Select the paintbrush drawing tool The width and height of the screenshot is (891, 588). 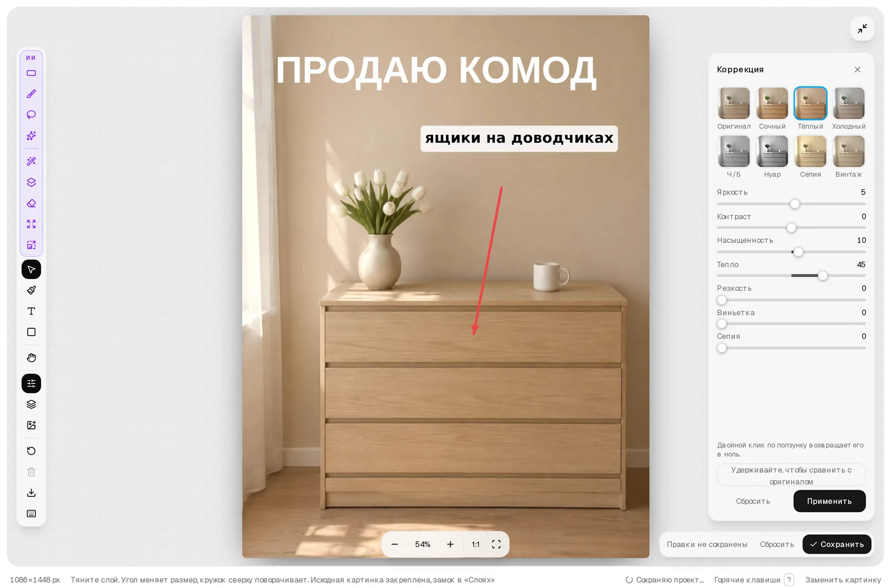pyautogui.click(x=31, y=290)
